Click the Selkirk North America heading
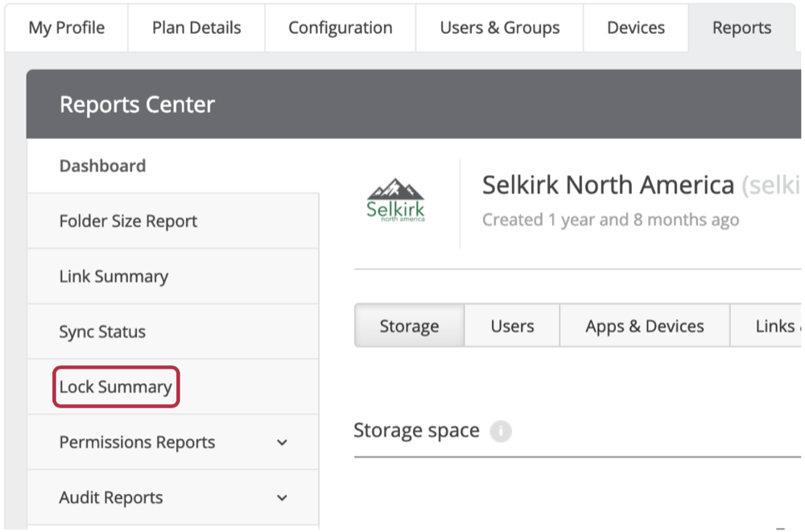This screenshot has width=805, height=532. (608, 185)
